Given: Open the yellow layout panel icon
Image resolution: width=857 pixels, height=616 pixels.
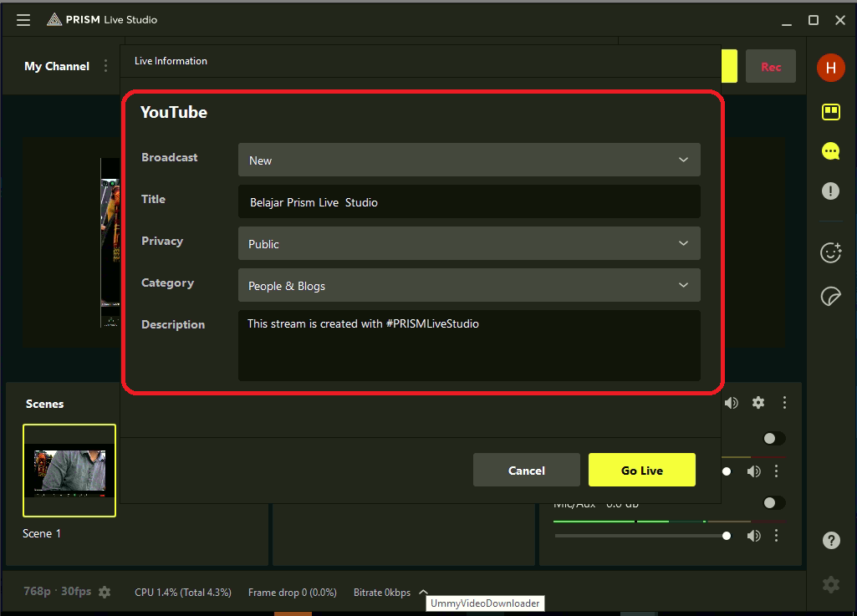Looking at the screenshot, I should point(831,112).
